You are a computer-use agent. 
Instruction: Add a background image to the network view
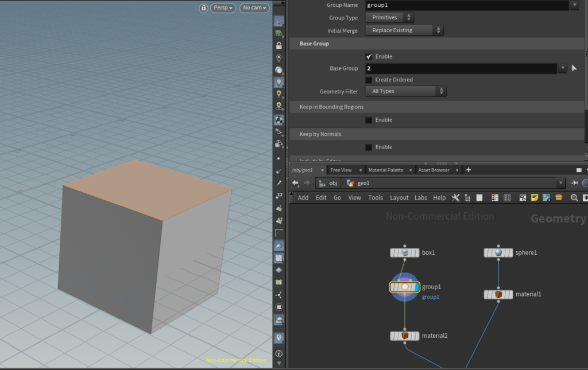coord(546,197)
